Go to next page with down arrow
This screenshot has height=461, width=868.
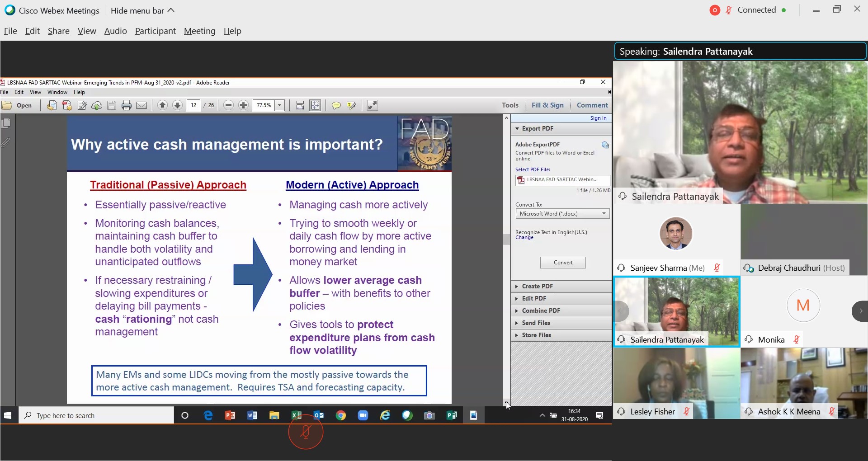(177, 105)
